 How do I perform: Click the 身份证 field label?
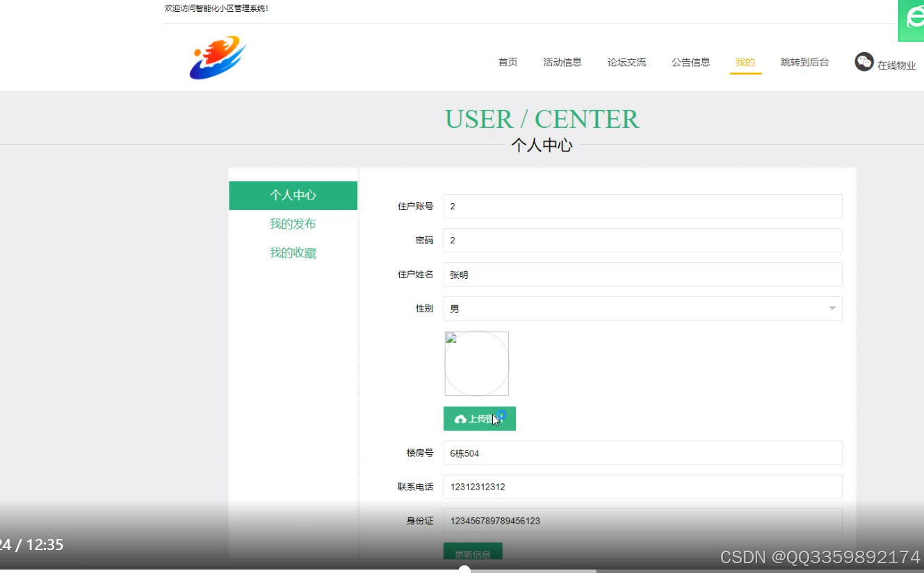420,521
